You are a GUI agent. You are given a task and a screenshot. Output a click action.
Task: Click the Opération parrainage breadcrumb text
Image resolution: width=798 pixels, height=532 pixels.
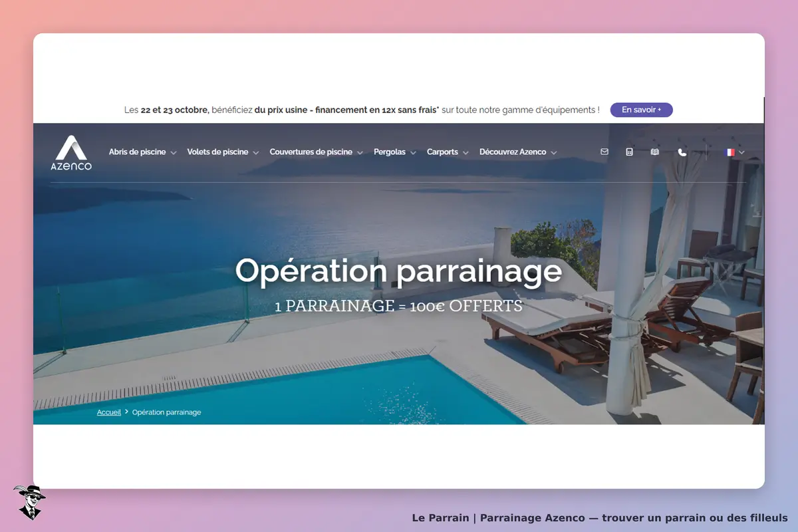pyautogui.click(x=166, y=412)
